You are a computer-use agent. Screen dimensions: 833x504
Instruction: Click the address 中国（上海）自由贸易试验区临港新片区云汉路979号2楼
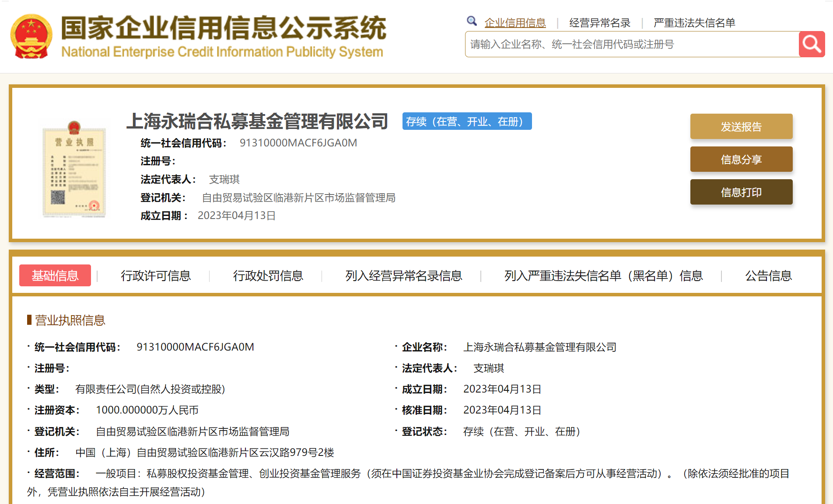point(205,452)
